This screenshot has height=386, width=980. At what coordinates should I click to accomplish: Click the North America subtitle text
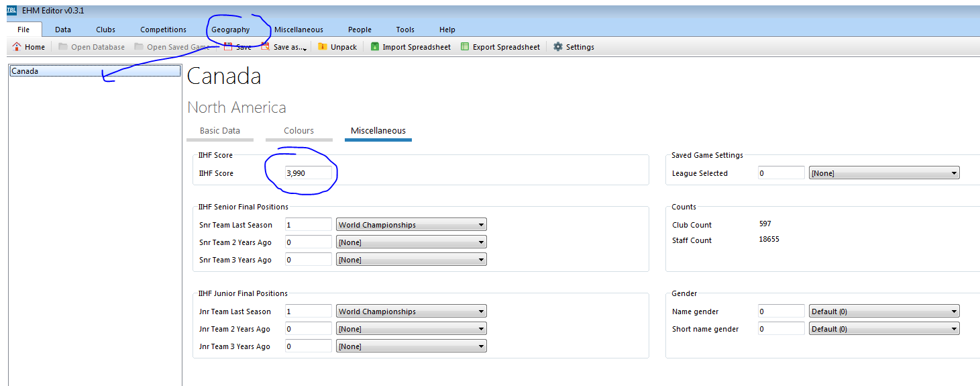[x=237, y=107]
